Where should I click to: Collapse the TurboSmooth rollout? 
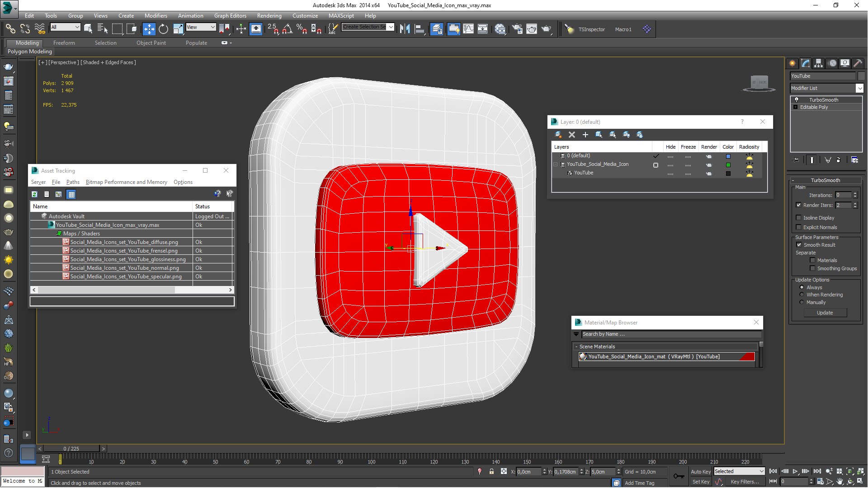[x=825, y=180]
